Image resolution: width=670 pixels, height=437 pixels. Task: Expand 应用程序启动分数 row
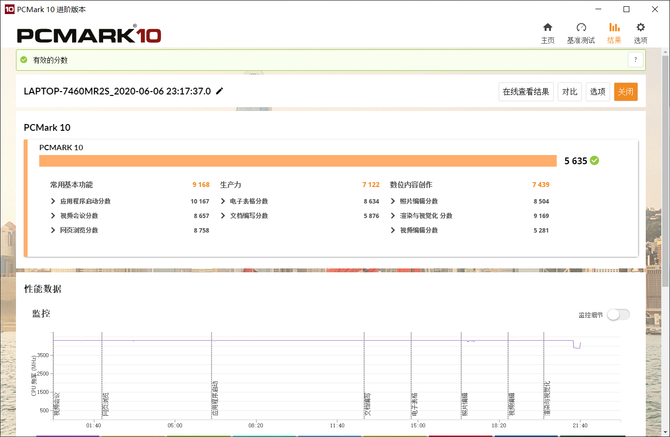click(x=53, y=201)
